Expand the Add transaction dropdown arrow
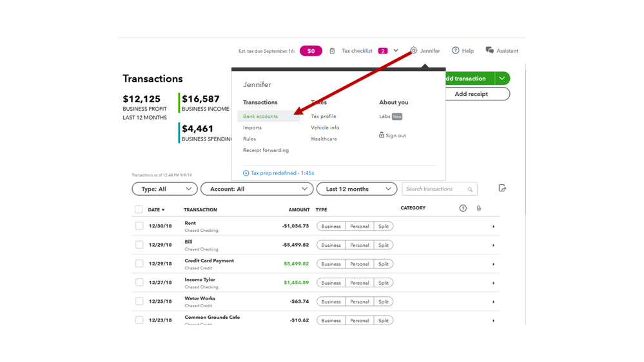 [502, 79]
